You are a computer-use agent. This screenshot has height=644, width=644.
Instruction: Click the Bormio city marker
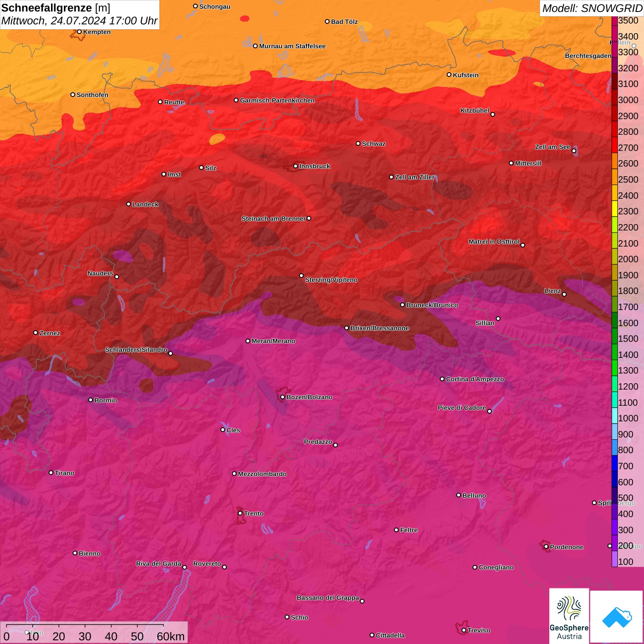click(x=91, y=400)
